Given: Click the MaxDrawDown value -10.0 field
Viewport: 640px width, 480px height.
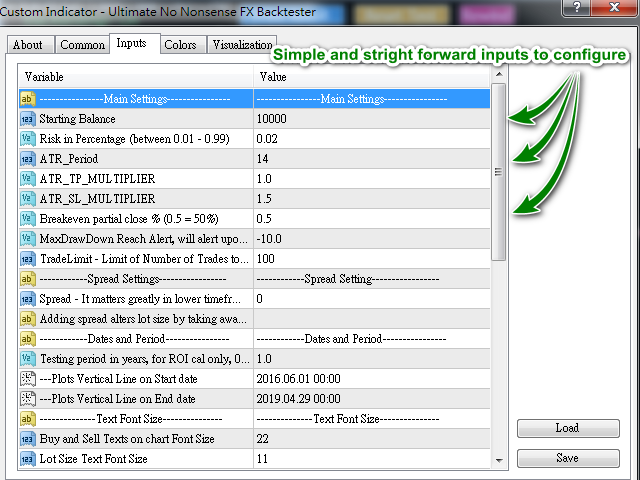Looking at the screenshot, I should coord(371,239).
